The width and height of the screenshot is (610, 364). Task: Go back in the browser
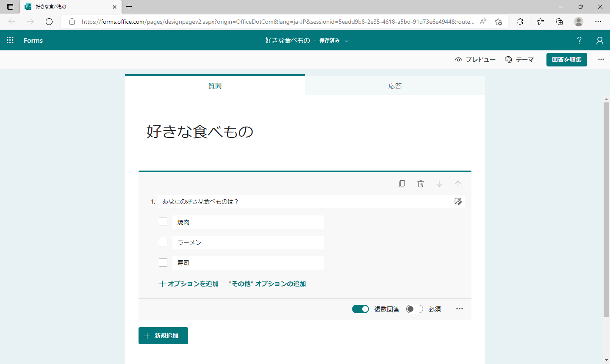pyautogui.click(x=12, y=22)
